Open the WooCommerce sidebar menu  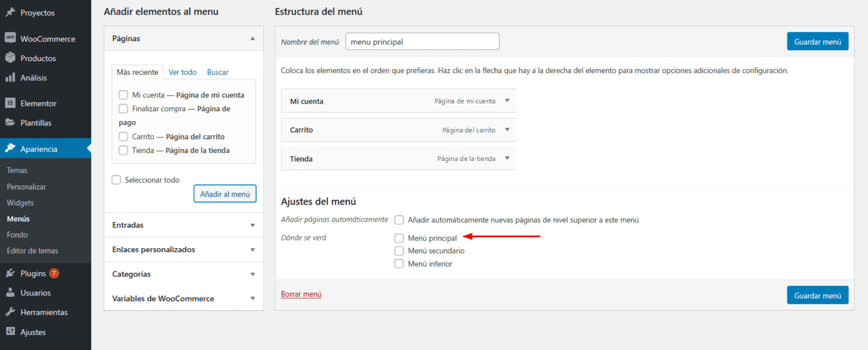click(46, 39)
